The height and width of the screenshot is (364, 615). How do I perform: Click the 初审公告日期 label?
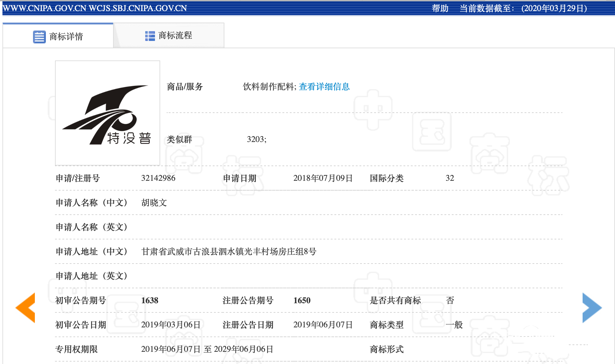(81, 325)
